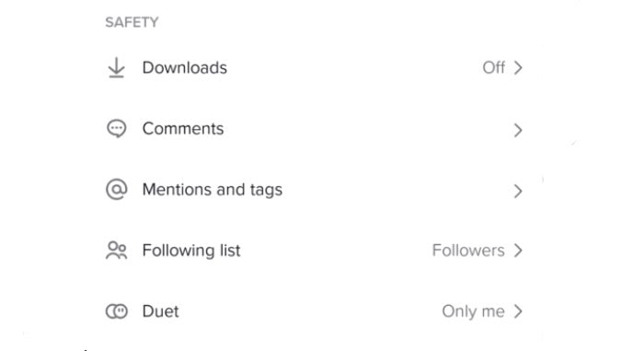The height and width of the screenshot is (351, 644).
Task: Click the SAFETY section header
Action: point(132,22)
